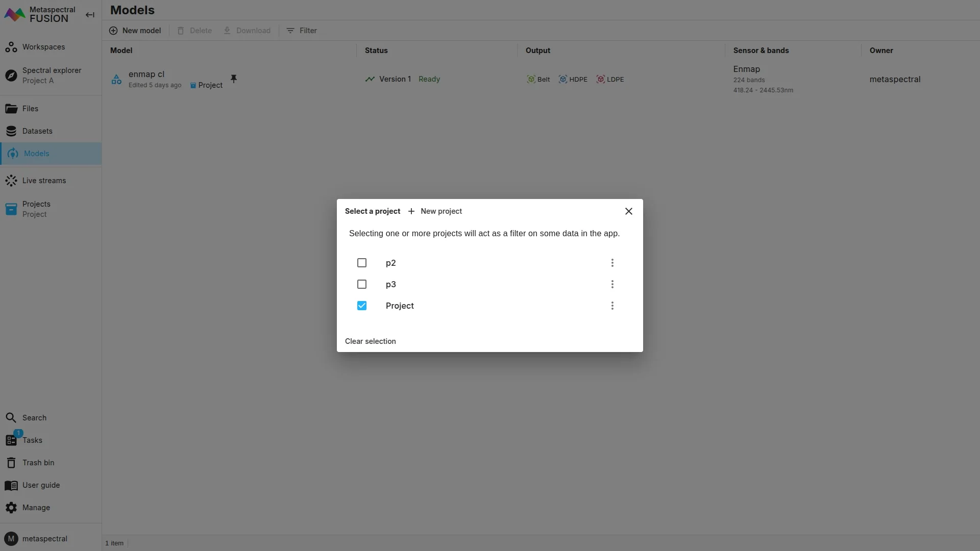980x551 pixels.
Task: Open options menu for p2
Action: 612,263
